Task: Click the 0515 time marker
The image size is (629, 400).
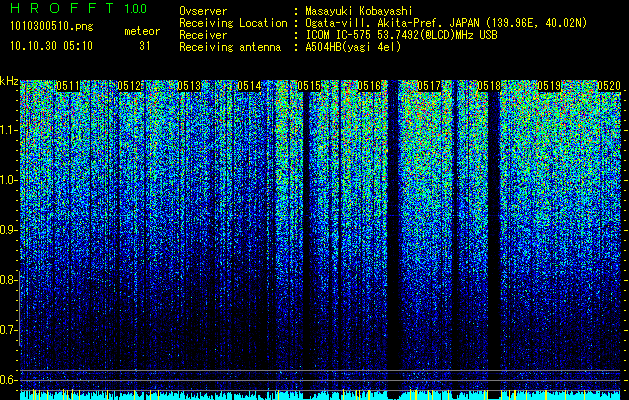Action: pyautogui.click(x=309, y=86)
